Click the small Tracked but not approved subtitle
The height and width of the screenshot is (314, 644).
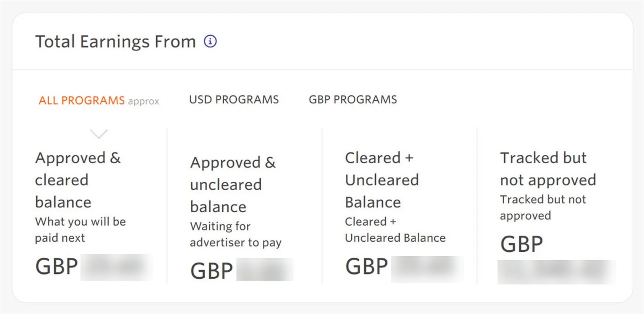543,207
